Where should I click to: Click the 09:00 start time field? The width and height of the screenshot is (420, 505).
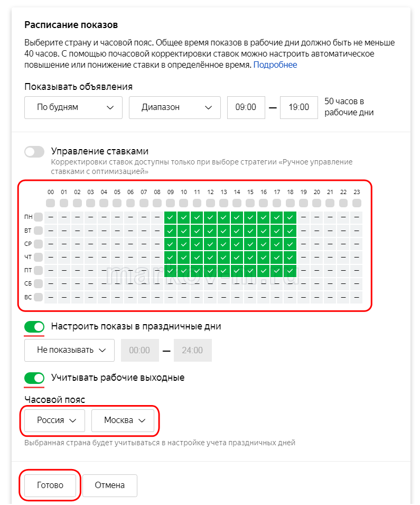246,107
